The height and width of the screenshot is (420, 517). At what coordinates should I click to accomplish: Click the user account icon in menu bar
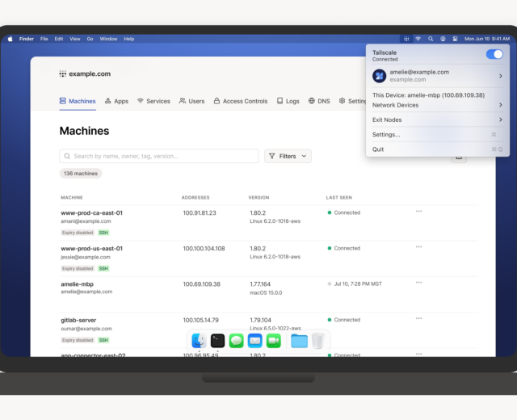coord(443,39)
